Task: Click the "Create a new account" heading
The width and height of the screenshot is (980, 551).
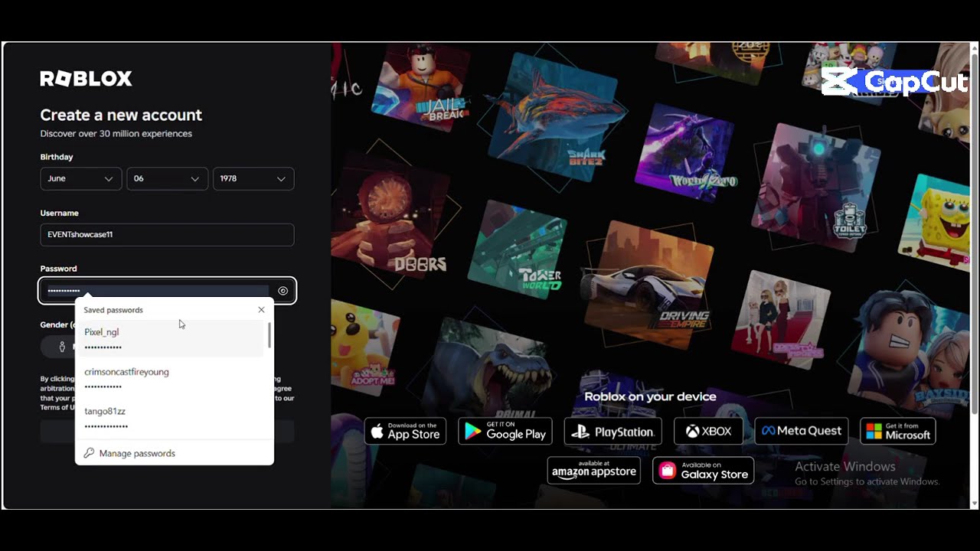Action: (121, 115)
